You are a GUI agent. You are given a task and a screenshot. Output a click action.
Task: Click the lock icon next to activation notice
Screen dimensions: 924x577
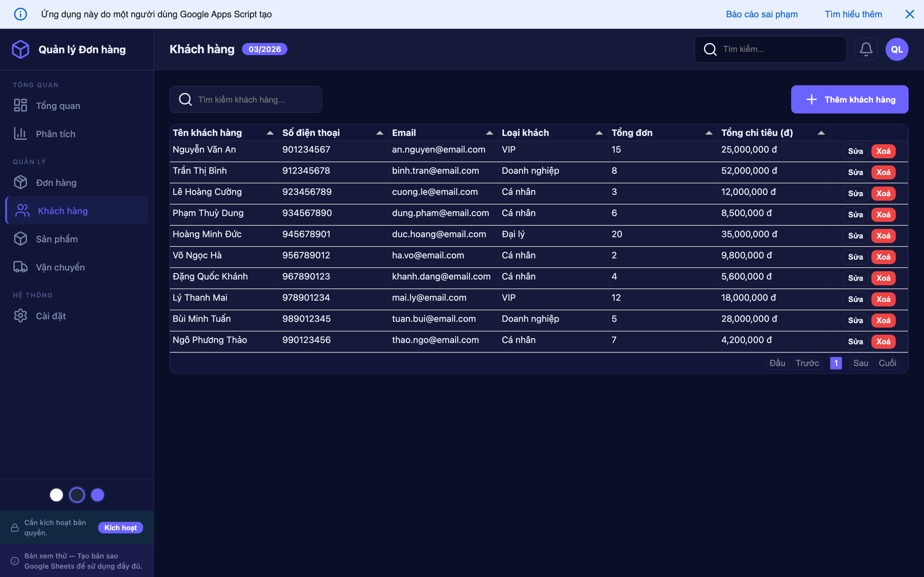pos(15,527)
